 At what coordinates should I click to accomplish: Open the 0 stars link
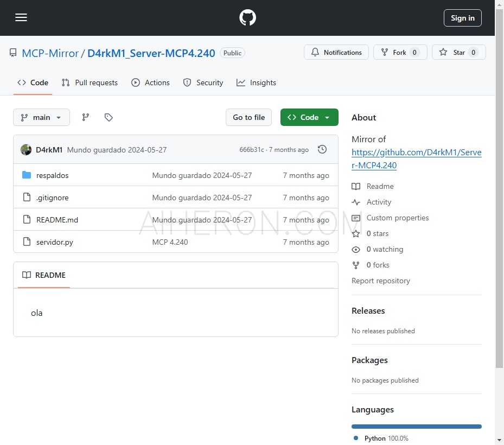[x=378, y=233]
